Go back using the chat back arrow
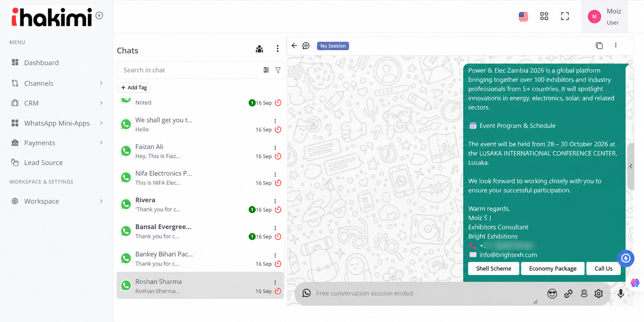This screenshot has width=644, height=322. tap(294, 45)
